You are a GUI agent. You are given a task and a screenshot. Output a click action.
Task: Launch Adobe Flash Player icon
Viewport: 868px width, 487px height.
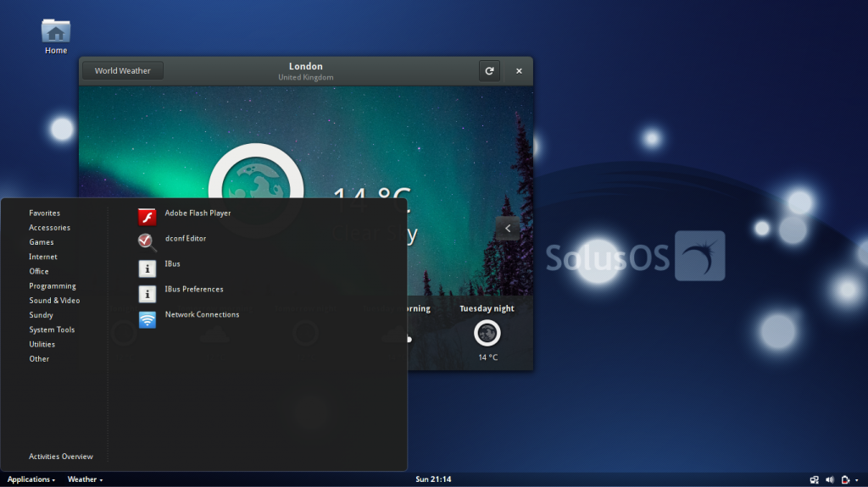point(147,217)
